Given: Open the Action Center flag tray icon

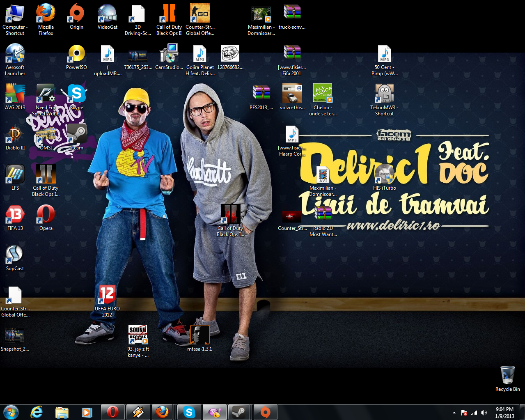Looking at the screenshot, I should [464, 413].
